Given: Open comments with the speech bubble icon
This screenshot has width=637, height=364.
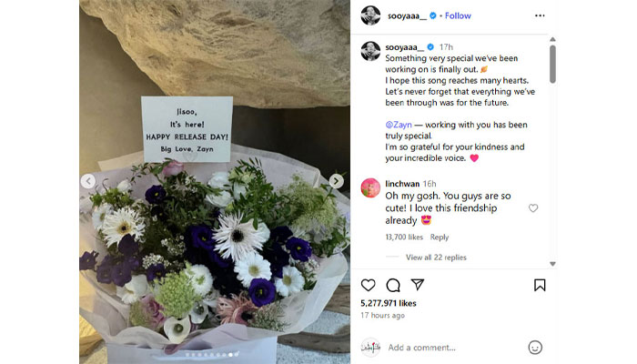Looking at the screenshot, I should (393, 285).
